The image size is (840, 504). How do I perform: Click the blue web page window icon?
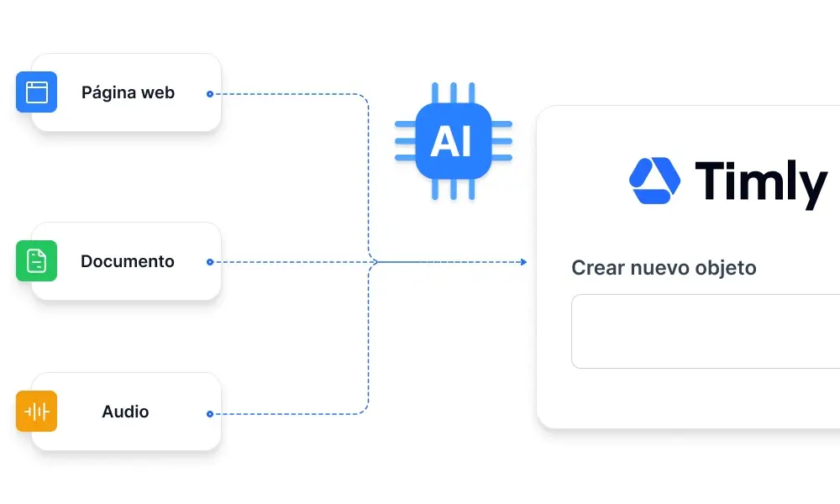pos(36,92)
